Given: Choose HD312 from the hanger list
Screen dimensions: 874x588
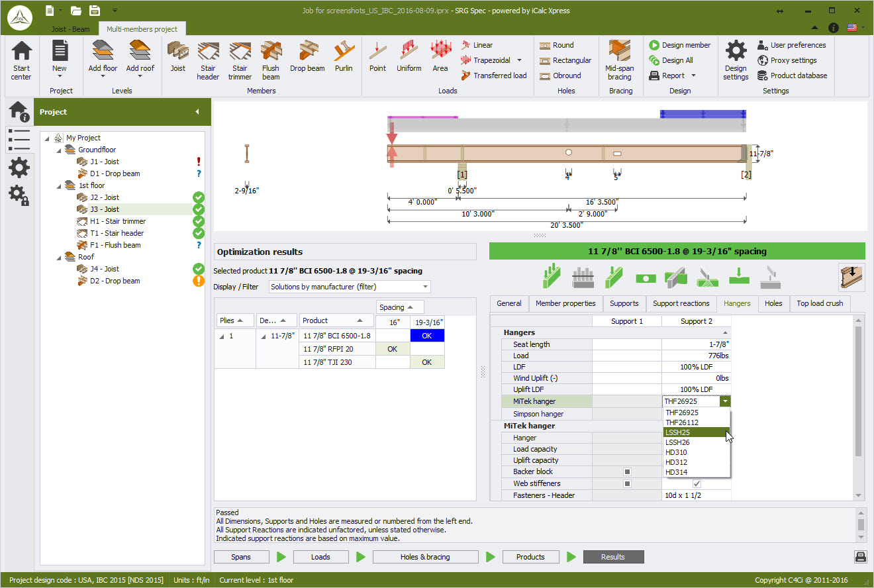Looking at the screenshot, I should (697, 462).
